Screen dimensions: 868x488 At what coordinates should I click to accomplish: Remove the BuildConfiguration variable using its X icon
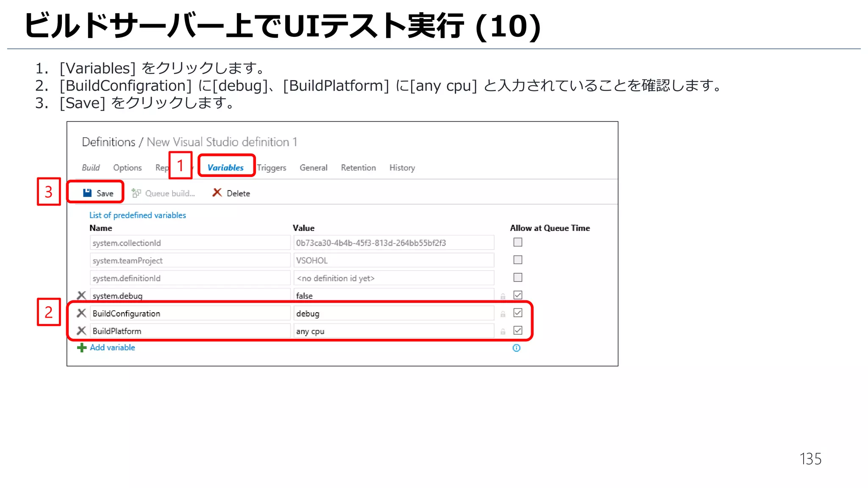(x=81, y=313)
